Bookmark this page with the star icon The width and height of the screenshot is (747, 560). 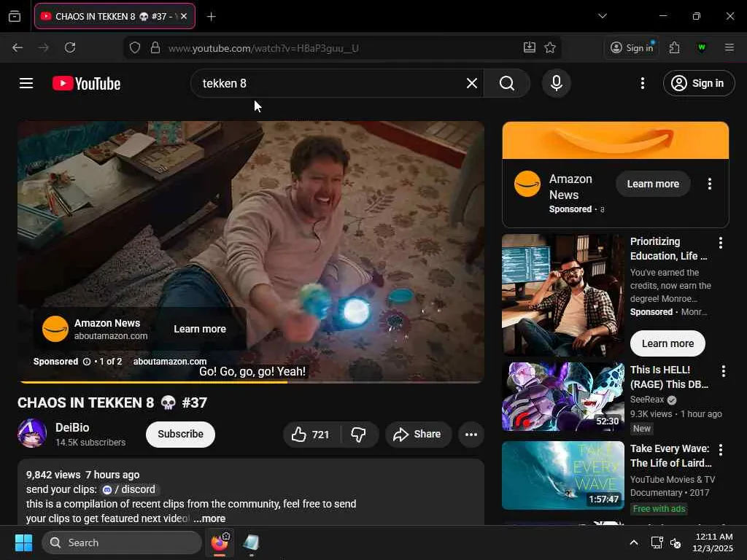(550, 47)
